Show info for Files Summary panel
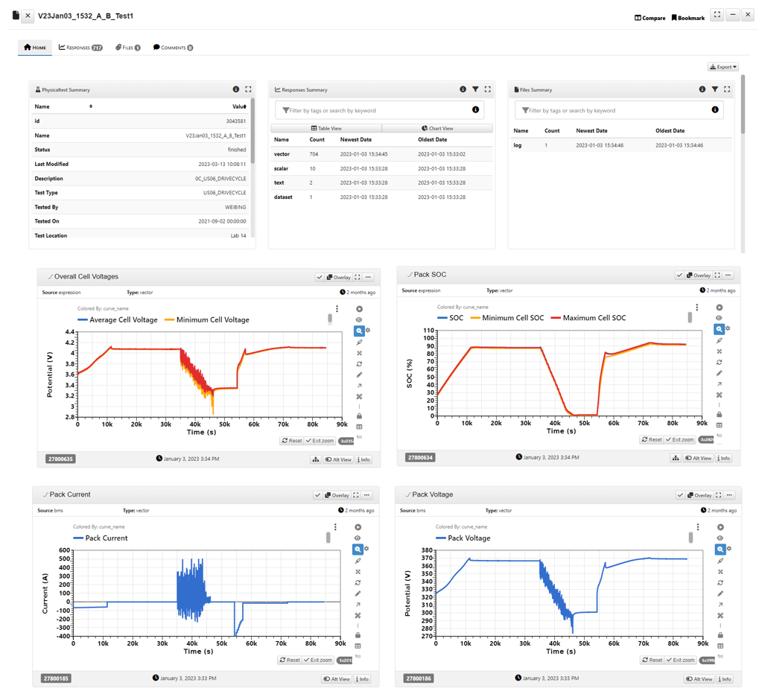Screen dimensions: 759x700 click(702, 89)
